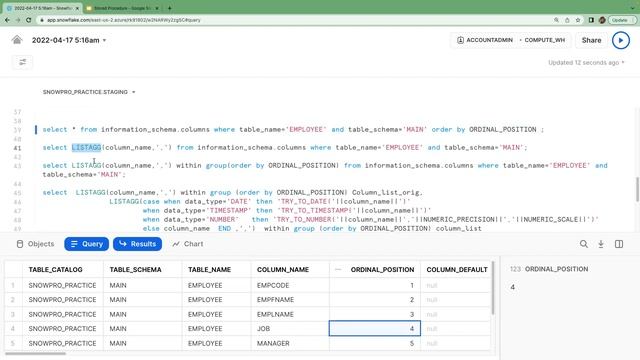Click the browser Update button

(x=622, y=20)
